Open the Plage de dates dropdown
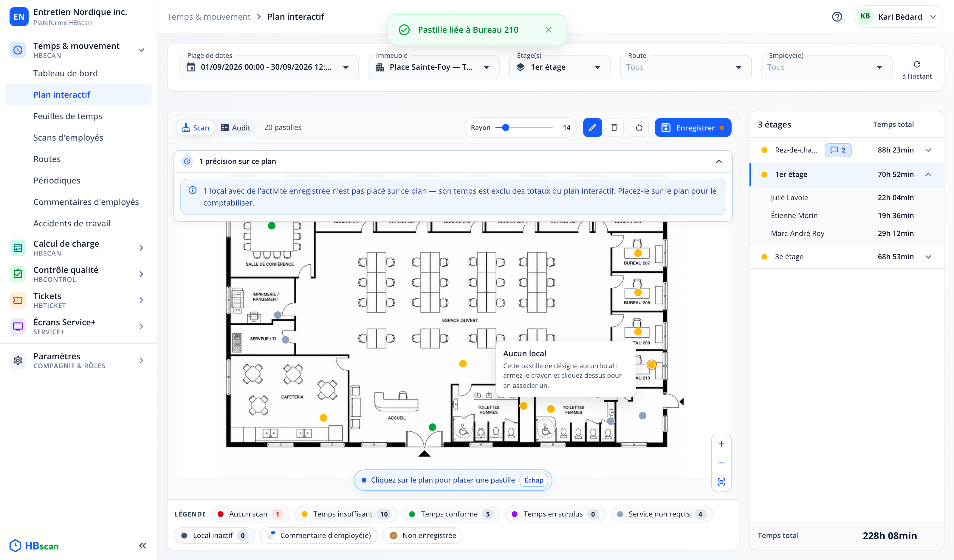This screenshot has height=560, width=954. click(269, 67)
